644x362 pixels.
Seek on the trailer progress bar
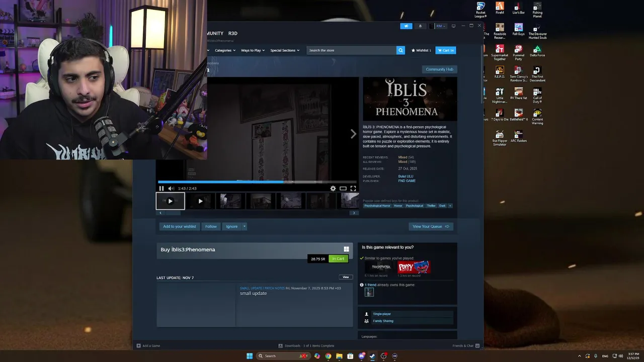click(x=257, y=182)
